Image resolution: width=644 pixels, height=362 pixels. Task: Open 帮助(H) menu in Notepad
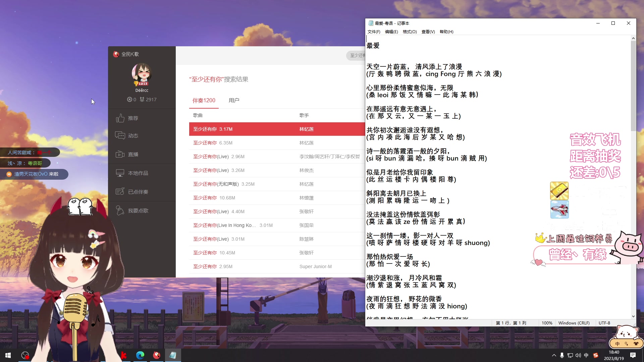click(446, 32)
